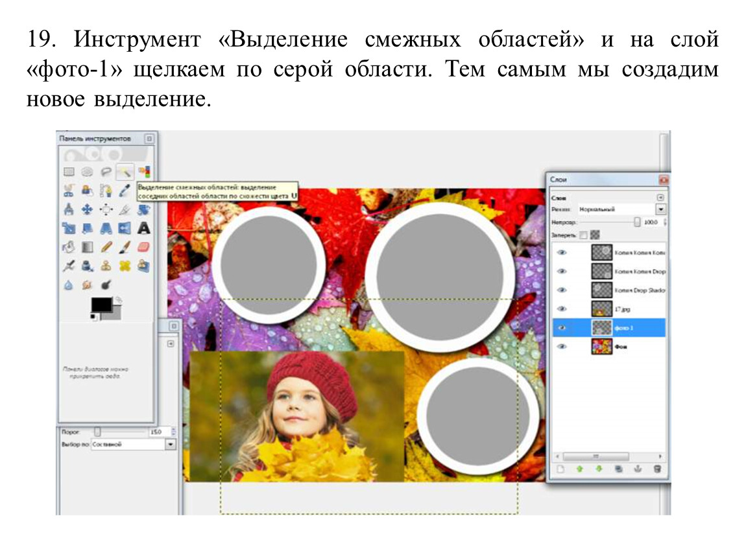Pick the Foreground Select tool
Image resolution: width=746 pixels, height=560 pixels.
tap(87, 191)
